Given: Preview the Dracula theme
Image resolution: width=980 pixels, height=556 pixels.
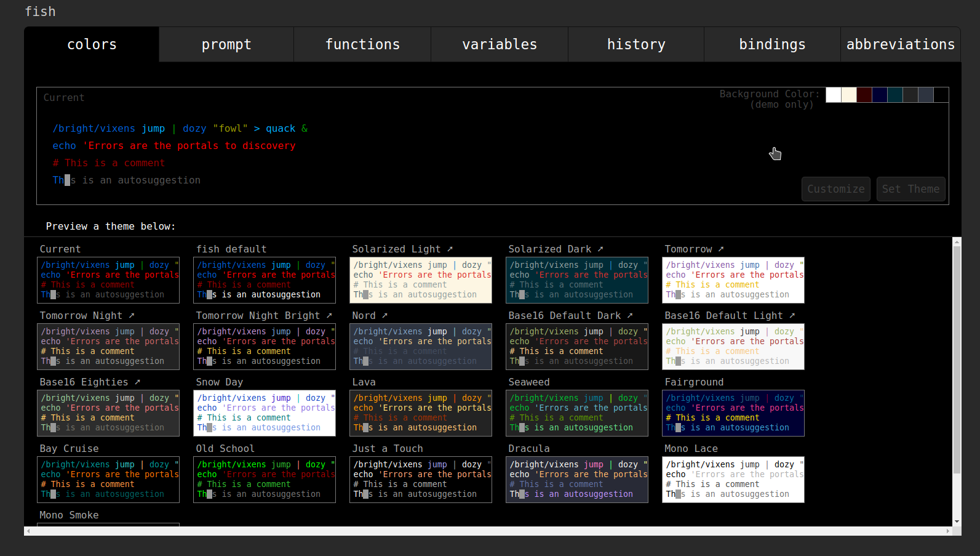Looking at the screenshot, I should click(x=577, y=480).
